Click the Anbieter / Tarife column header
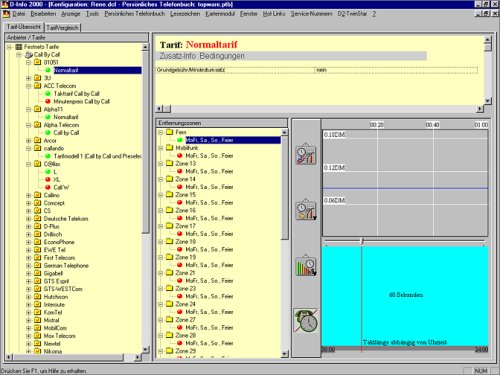 (x=77, y=37)
